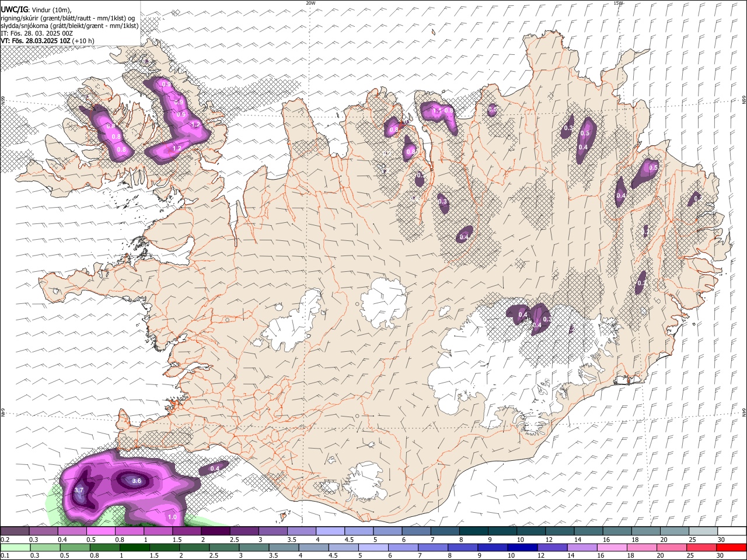Click the darkest green lower legend swatch at 1
The width and height of the screenshot is (747, 560).
135,547
